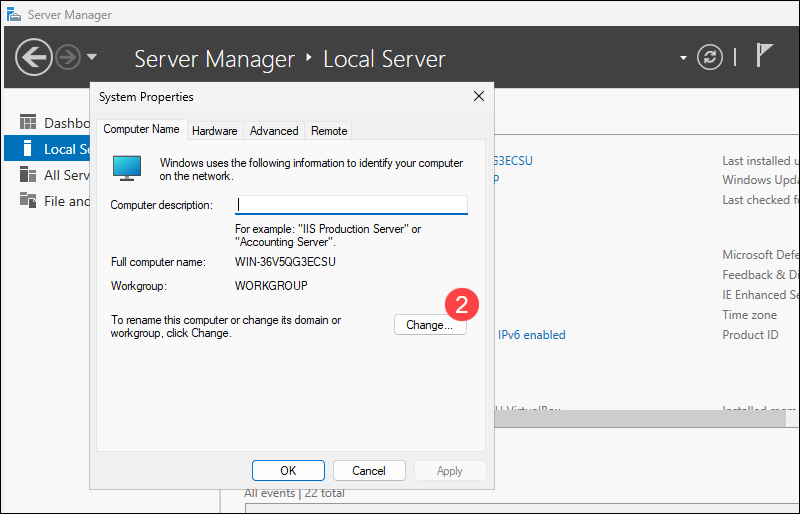Refresh the Server Manager view
The height and width of the screenshot is (514, 800).
[x=709, y=58]
